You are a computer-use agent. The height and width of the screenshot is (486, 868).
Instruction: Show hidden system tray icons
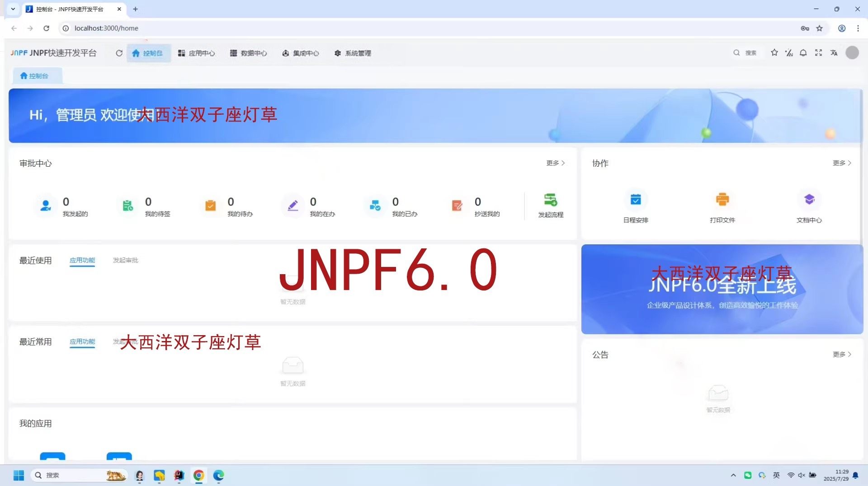(x=733, y=475)
